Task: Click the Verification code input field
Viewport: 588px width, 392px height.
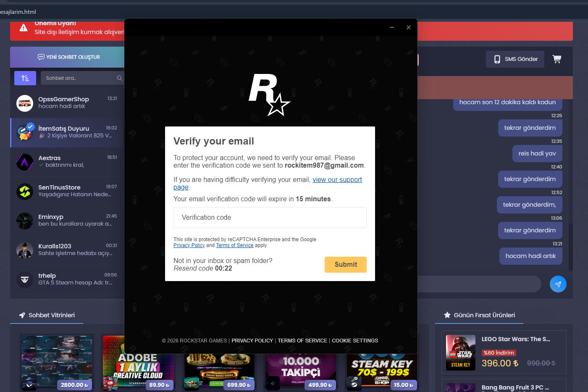Action: [x=270, y=218]
